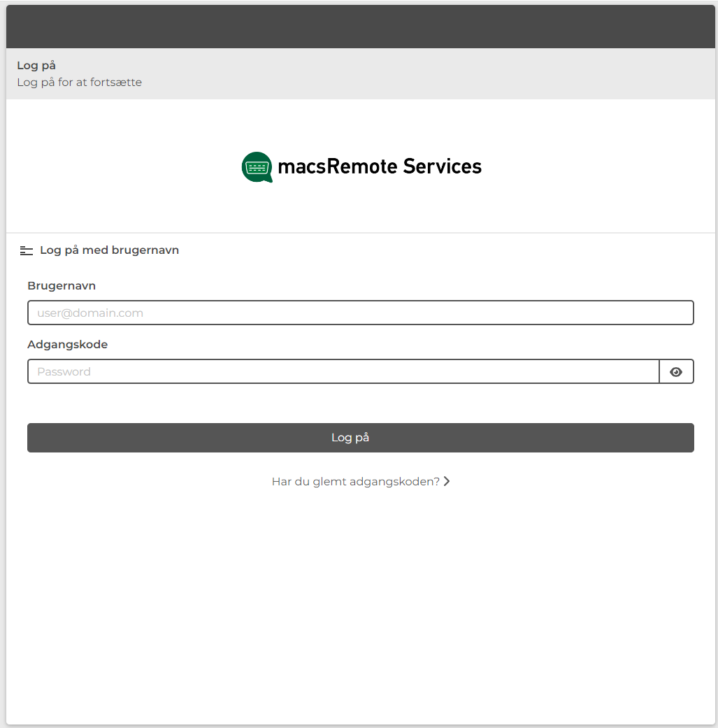The image size is (718, 728).
Task: Focus the Adgangskode password field
Action: coord(343,371)
